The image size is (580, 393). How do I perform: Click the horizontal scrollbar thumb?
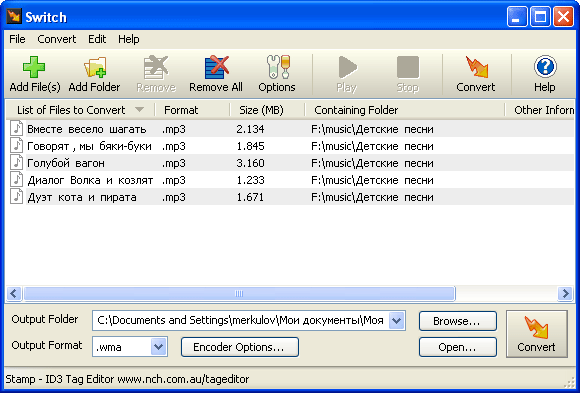[239, 293]
